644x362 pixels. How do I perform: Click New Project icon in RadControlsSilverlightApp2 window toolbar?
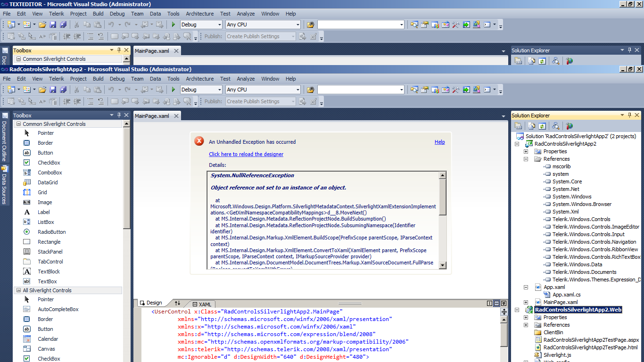11,90
